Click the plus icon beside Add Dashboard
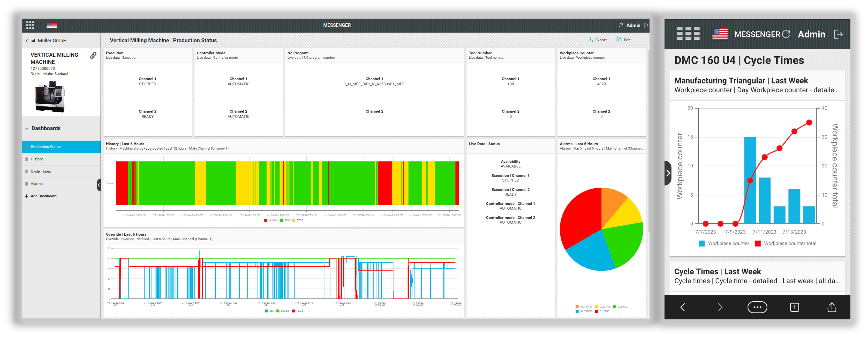Image resolution: width=868 pixels, height=338 pixels. pyautogui.click(x=26, y=196)
